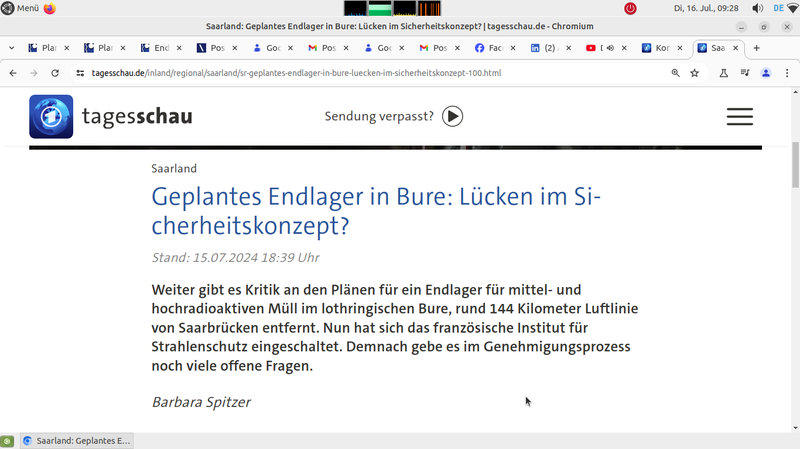Open the Menü launcher in top panel

20,8
